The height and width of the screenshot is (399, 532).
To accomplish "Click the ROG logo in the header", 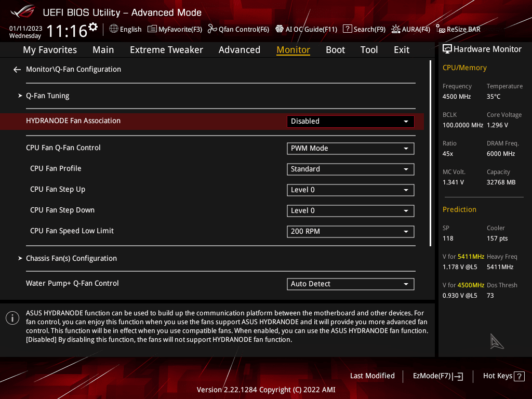I will (x=23, y=11).
